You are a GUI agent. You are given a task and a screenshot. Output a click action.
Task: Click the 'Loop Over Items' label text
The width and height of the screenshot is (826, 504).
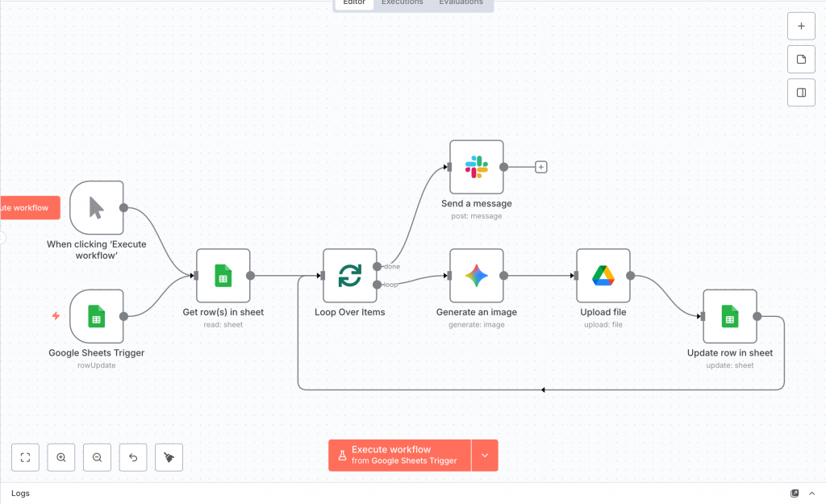350,312
